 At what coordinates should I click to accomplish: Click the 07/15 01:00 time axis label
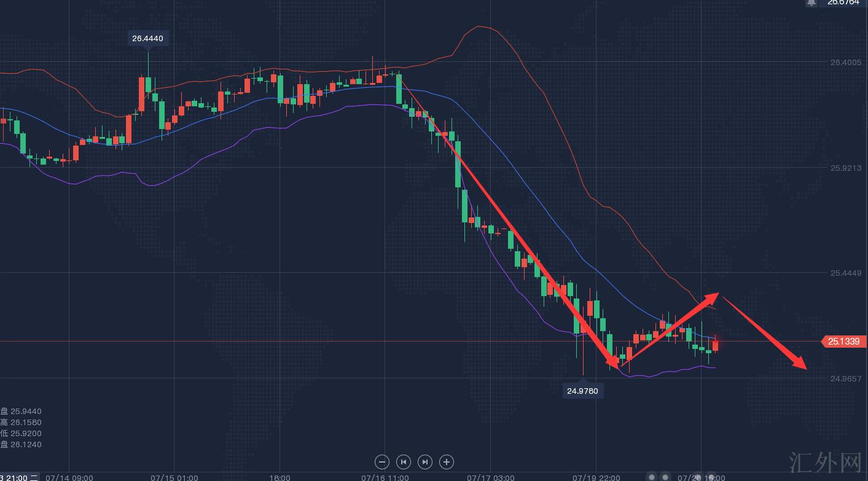pos(174,477)
